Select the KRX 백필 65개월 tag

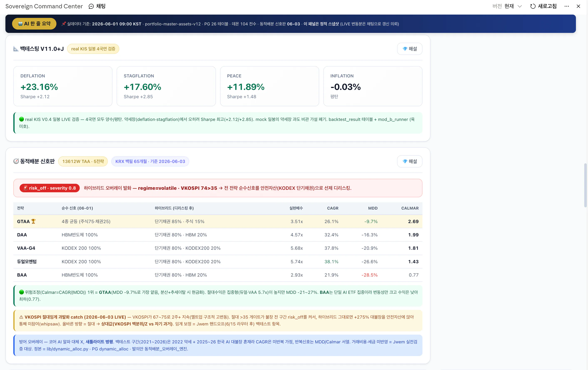pyautogui.click(x=150, y=161)
